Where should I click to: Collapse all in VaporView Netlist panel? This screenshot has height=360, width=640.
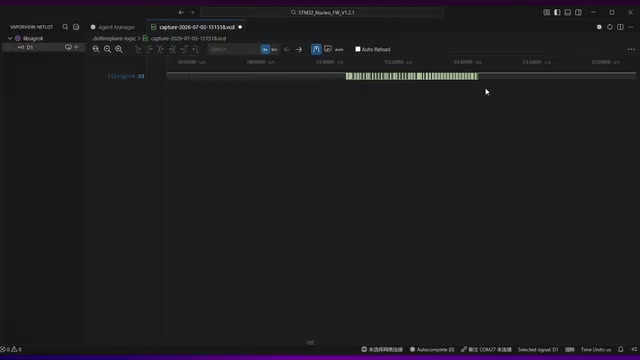pos(76,27)
